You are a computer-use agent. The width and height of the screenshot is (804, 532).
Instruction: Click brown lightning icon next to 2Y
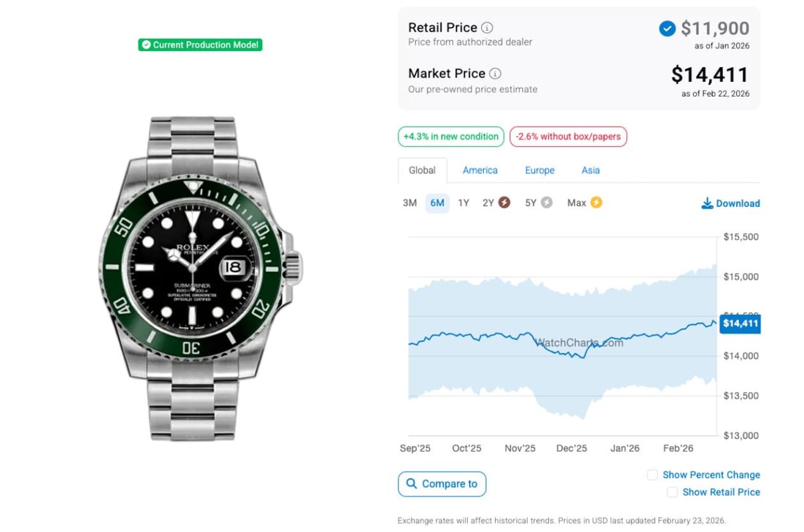[x=504, y=202]
